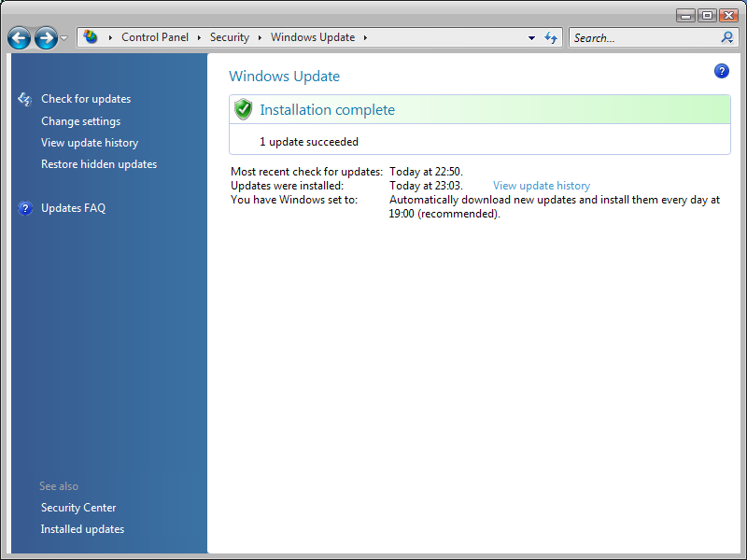The height and width of the screenshot is (560, 747).
Task: Expand the arrow after Windows Update breadcrumb
Action: (365, 37)
